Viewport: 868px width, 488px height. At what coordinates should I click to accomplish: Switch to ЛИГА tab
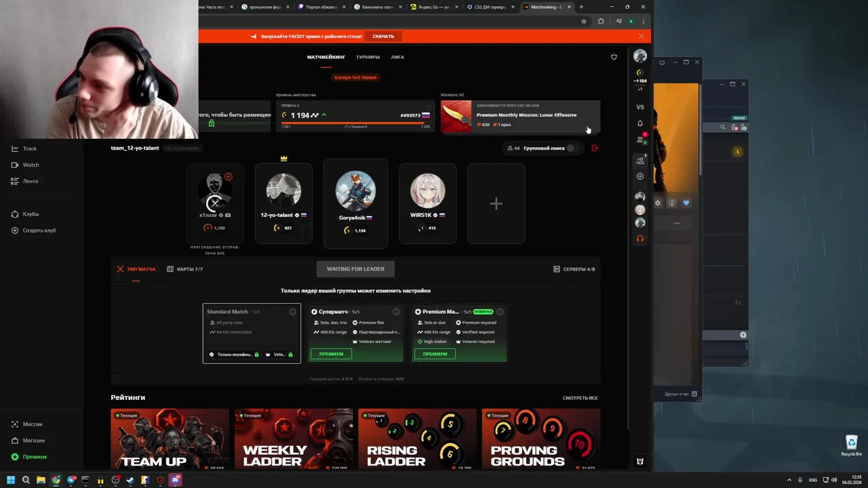tap(397, 57)
